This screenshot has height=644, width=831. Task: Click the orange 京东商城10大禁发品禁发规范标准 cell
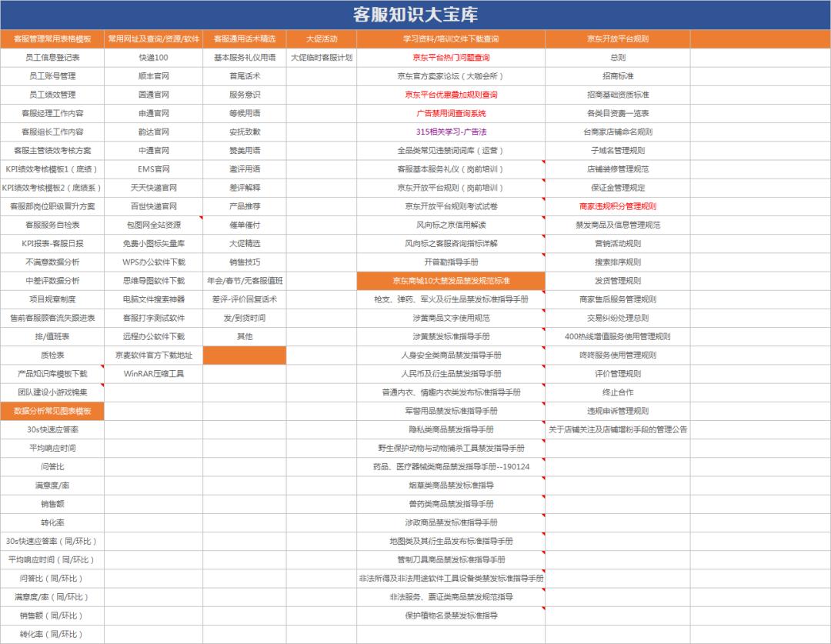coord(451,280)
